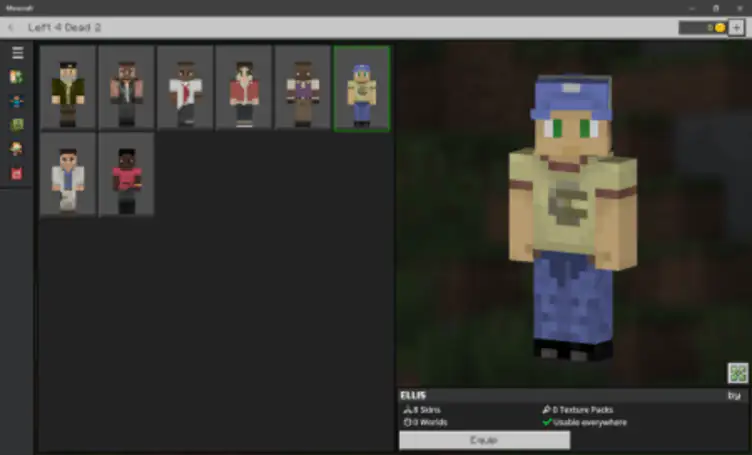Click the green square icon in the preview corner
The height and width of the screenshot is (455, 752).
[738, 373]
